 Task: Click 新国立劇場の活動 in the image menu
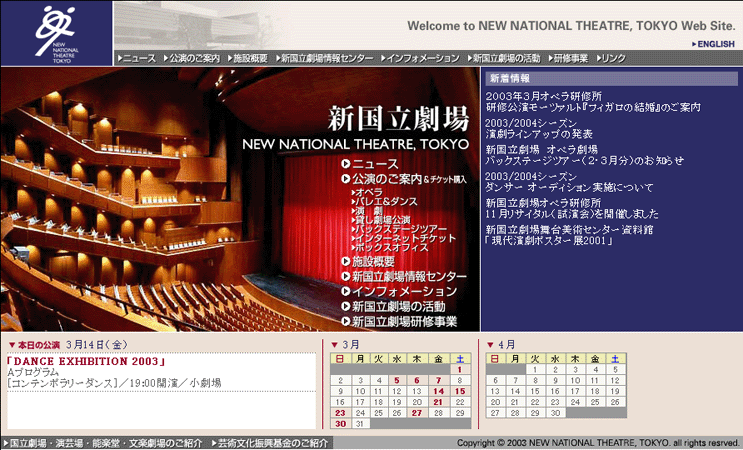(x=393, y=306)
